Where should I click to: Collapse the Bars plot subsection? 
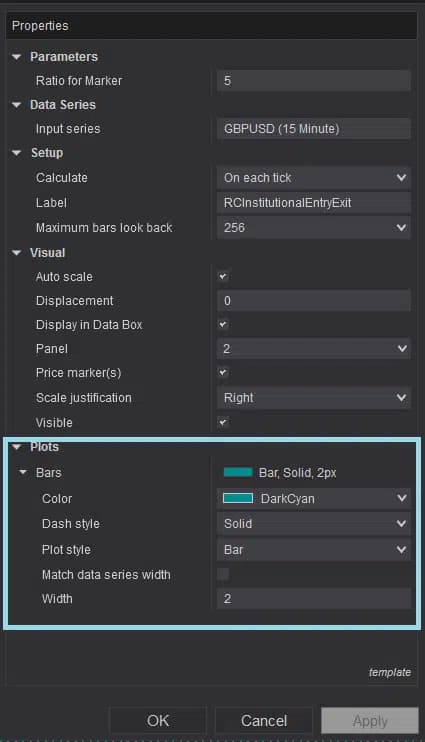click(23, 472)
